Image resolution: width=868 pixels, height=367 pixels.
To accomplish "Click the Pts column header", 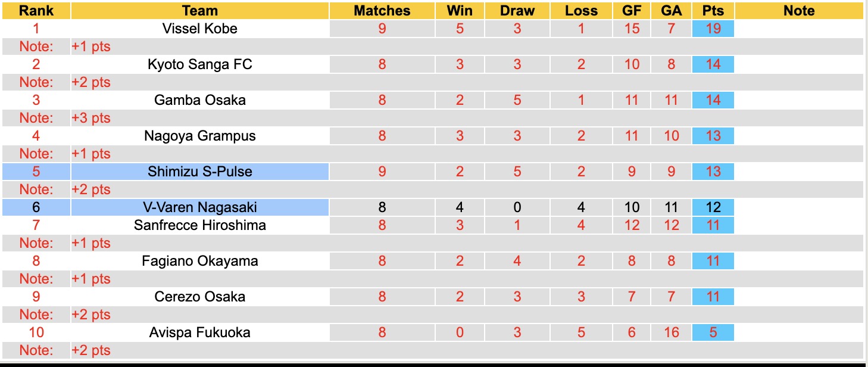I will point(713,11).
